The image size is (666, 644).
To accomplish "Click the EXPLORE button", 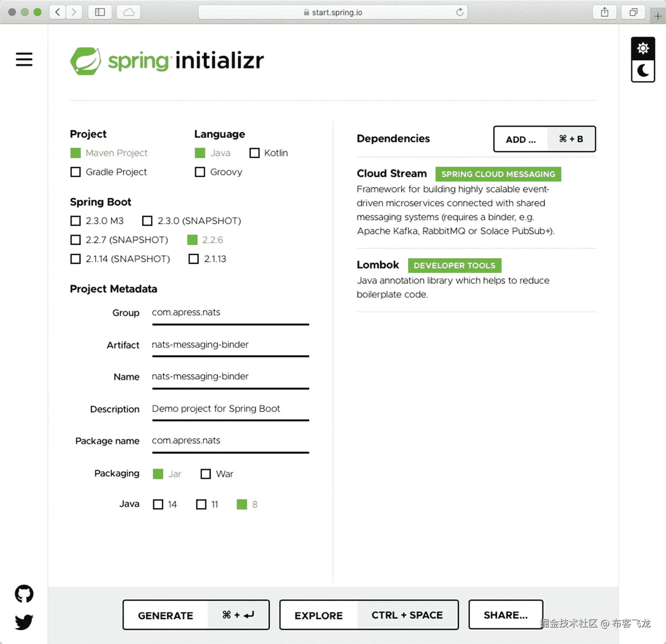I will tap(318, 615).
